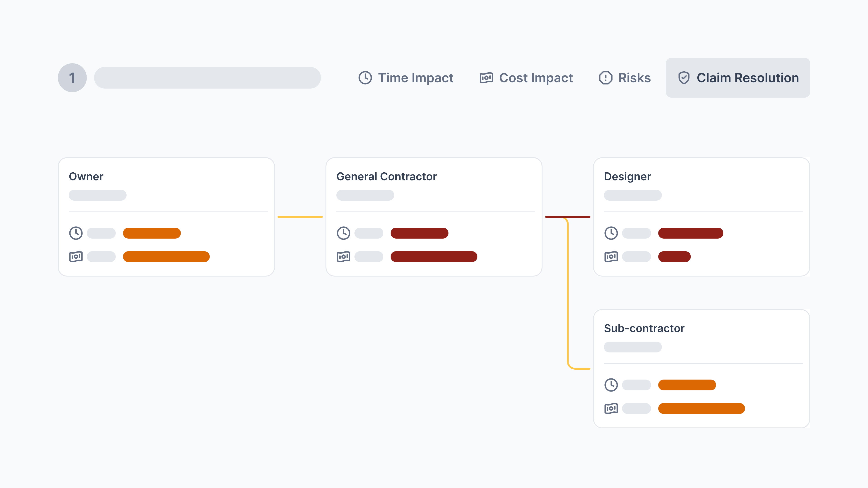Click the shield check icon on Claim Resolution
The image size is (868, 488).
[x=684, y=78]
